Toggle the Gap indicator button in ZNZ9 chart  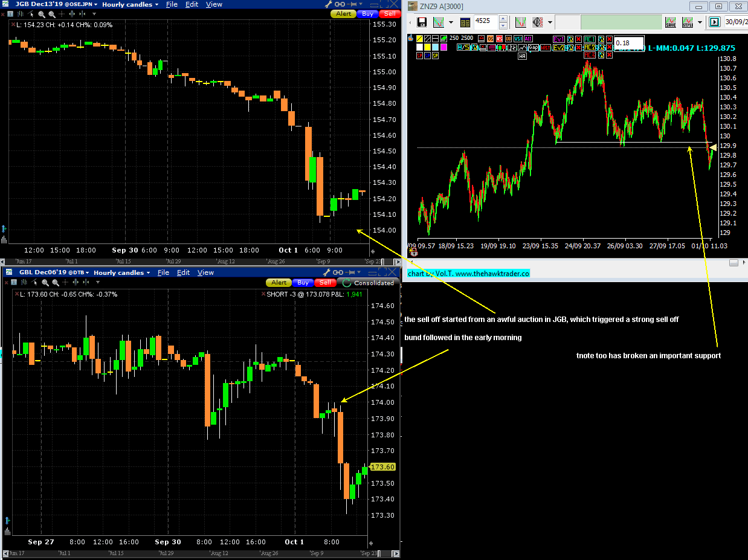click(534, 48)
